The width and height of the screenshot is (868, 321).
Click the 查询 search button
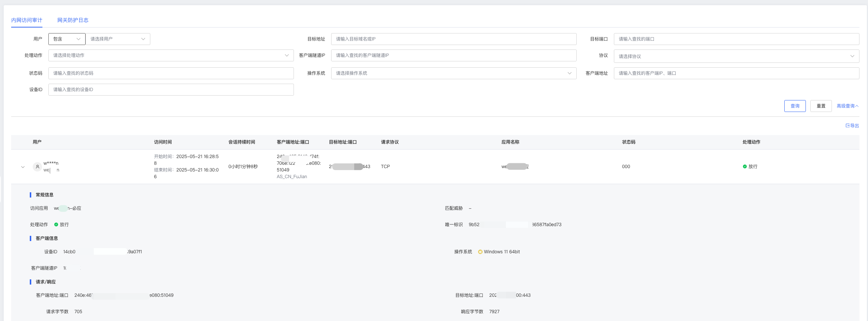tap(795, 106)
